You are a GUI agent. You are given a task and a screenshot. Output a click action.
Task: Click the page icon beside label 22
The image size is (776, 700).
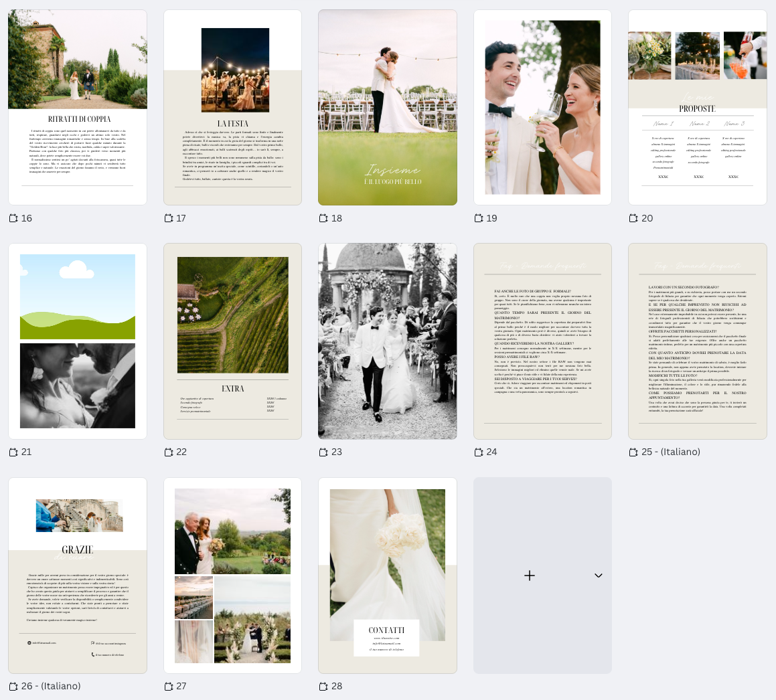[169, 452]
